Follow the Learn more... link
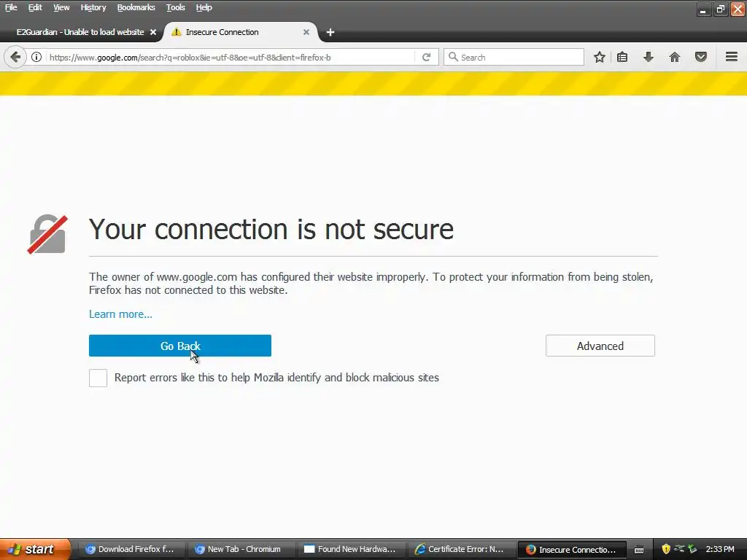The image size is (747, 560). point(120,314)
